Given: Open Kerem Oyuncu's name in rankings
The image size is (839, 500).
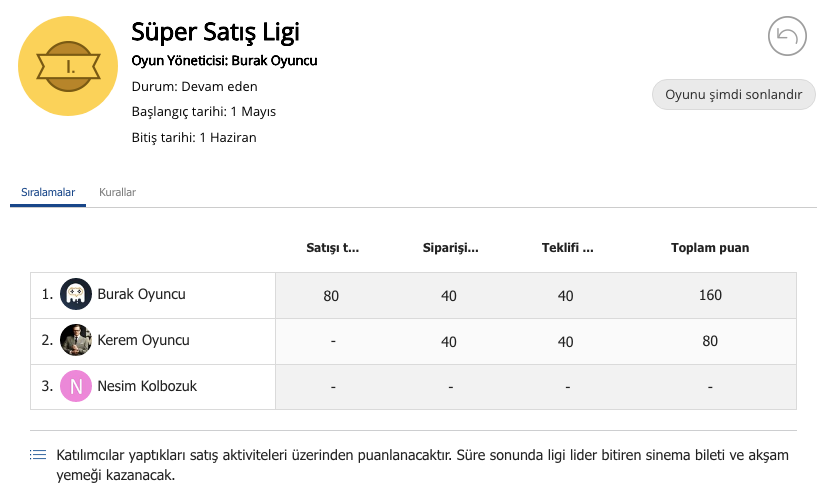Looking at the screenshot, I should 143,340.
